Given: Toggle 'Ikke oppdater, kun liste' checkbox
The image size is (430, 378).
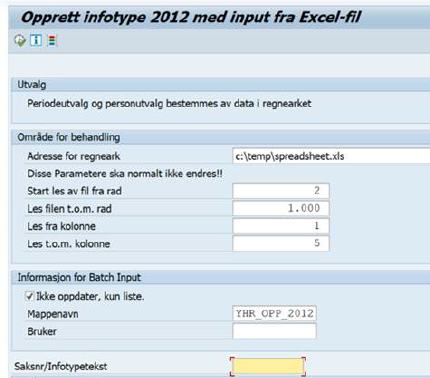Looking at the screenshot, I should (x=30, y=296).
